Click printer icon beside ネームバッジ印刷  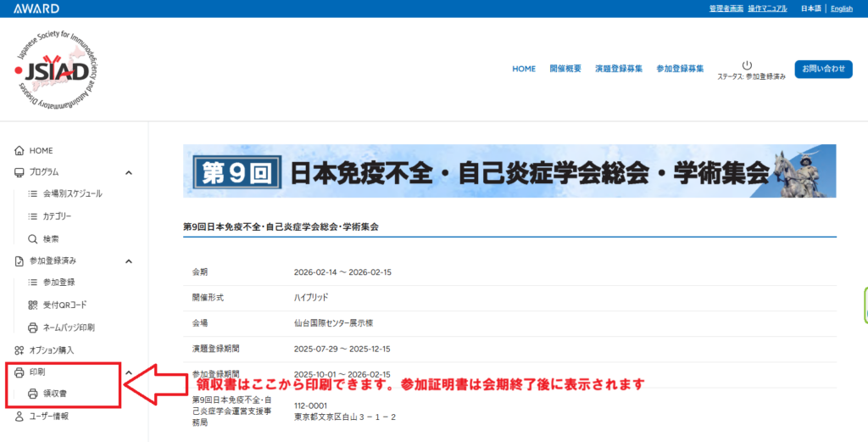33,327
